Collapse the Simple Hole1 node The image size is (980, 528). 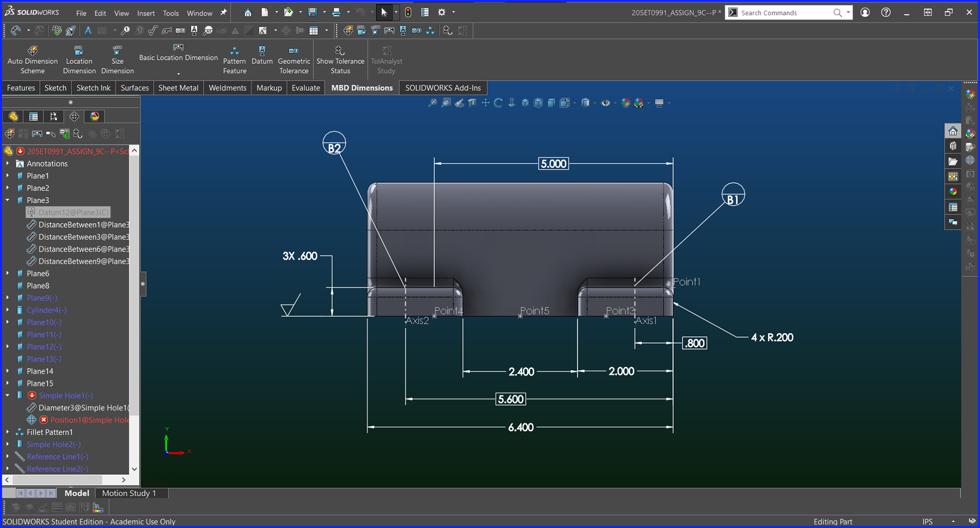(8, 395)
